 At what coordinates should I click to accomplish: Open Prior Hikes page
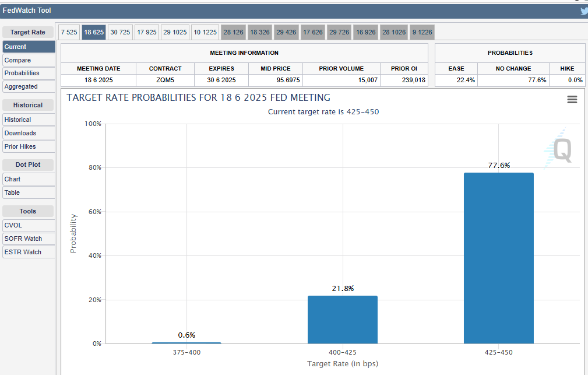[20, 146]
